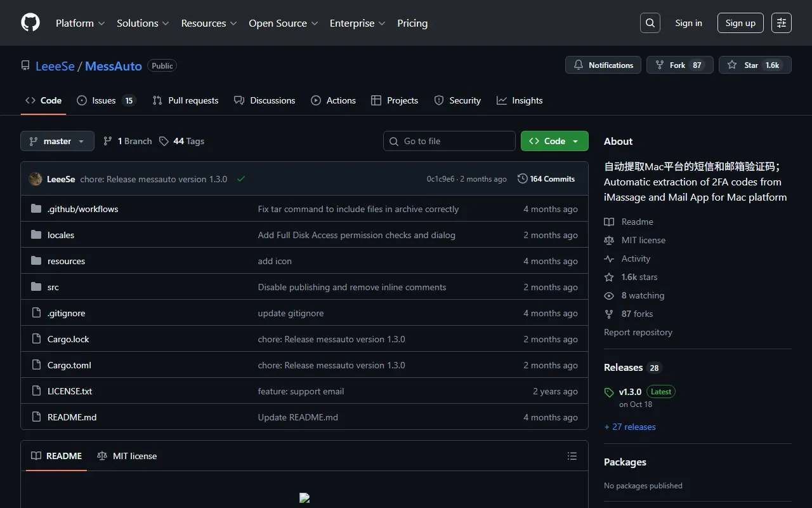This screenshot has width=812, height=508.
Task: Click the 164 Commits history icon
Action: click(x=523, y=179)
